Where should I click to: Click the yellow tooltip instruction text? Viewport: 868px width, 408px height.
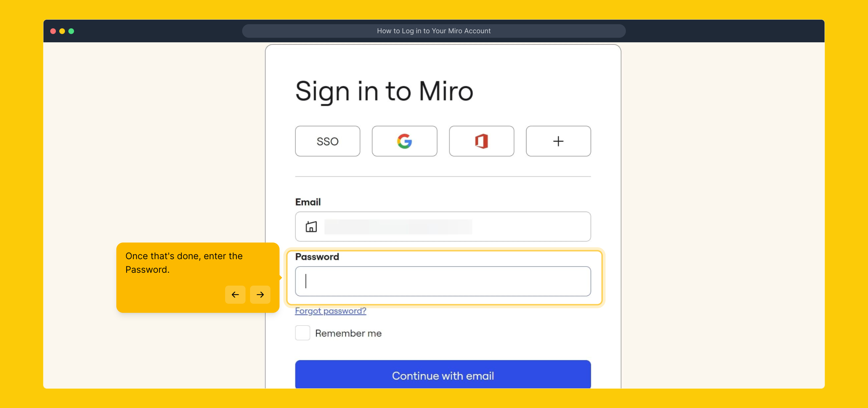point(184,263)
